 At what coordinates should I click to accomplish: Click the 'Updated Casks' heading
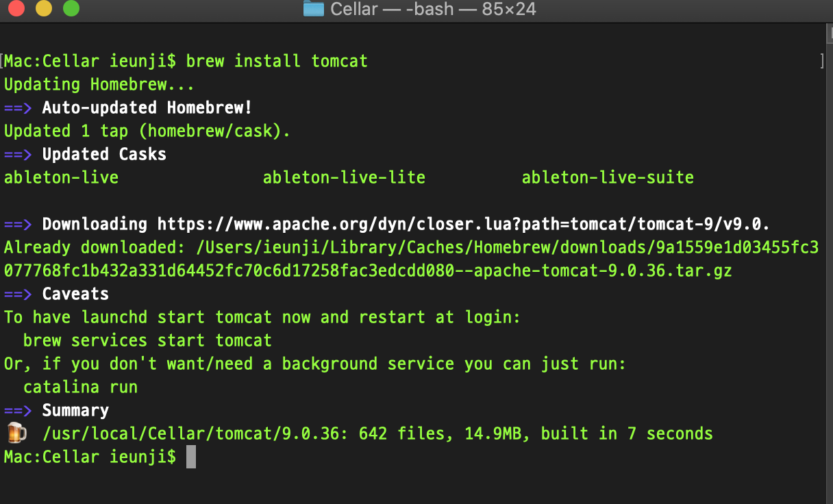[104, 154]
